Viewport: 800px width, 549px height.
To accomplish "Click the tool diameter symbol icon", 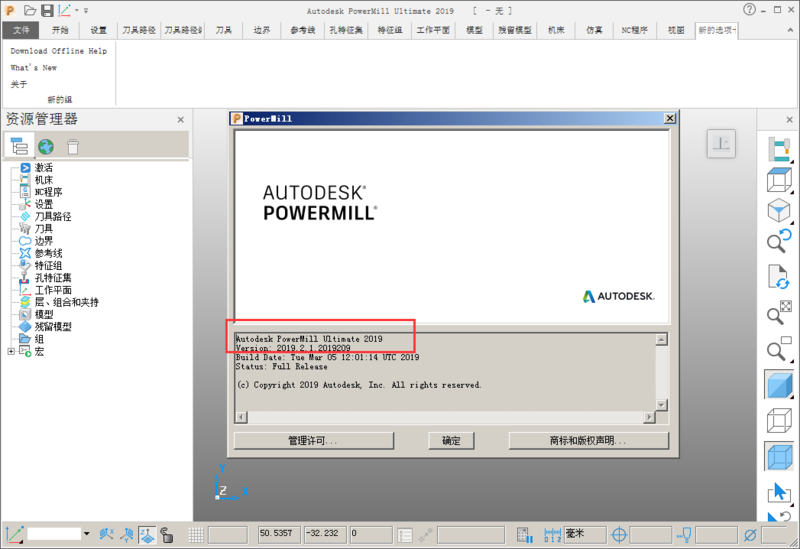I will 749,535.
